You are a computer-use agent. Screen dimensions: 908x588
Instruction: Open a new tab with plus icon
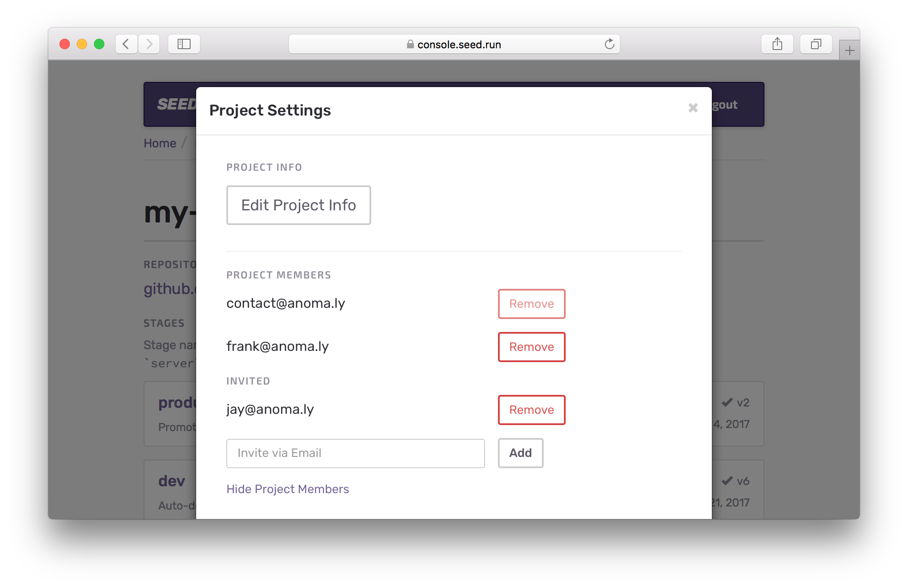click(849, 51)
